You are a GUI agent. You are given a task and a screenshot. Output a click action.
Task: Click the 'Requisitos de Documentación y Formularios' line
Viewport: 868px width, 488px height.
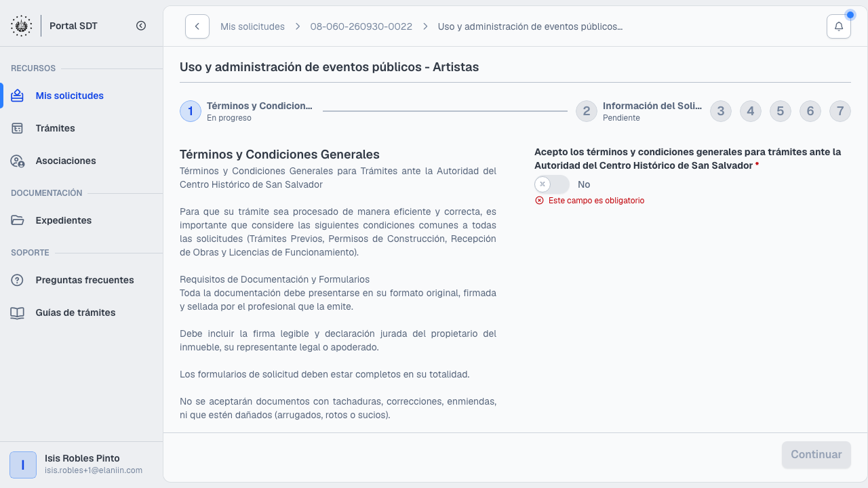(275, 279)
